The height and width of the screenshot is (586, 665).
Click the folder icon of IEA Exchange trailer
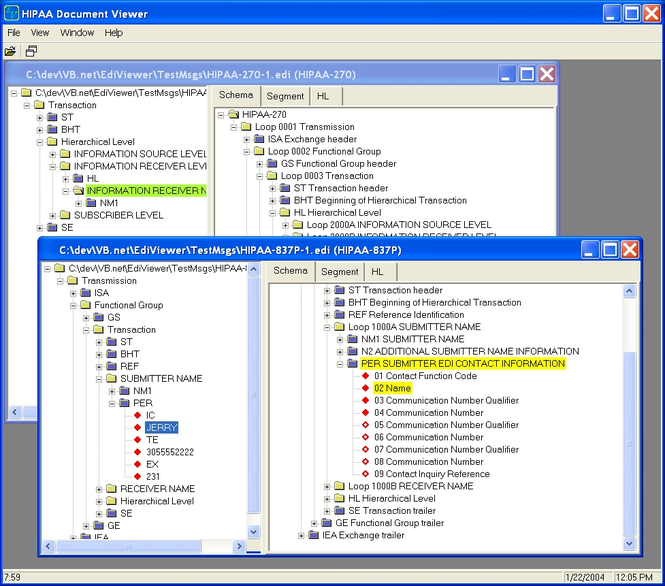[313, 535]
